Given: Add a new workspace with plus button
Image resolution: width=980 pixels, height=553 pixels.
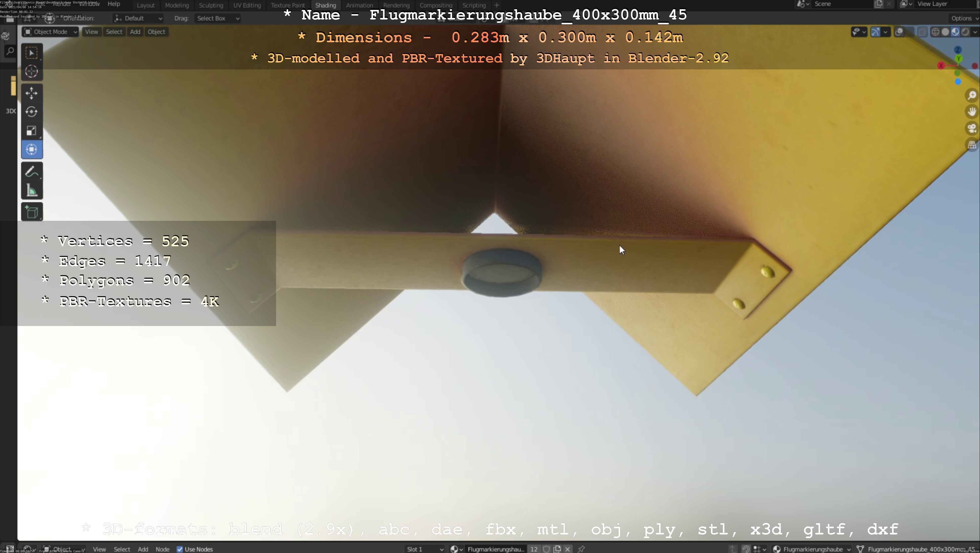Looking at the screenshot, I should coord(497,5).
